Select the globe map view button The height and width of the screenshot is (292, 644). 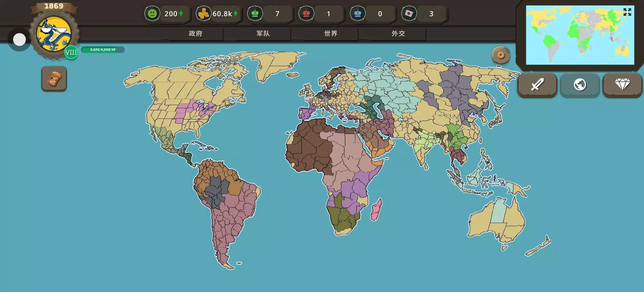[x=580, y=85]
